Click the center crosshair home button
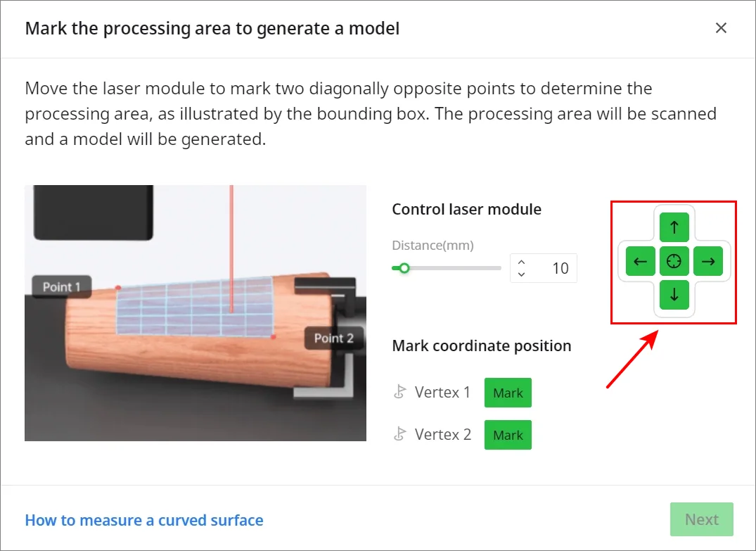The image size is (756, 551). click(674, 261)
